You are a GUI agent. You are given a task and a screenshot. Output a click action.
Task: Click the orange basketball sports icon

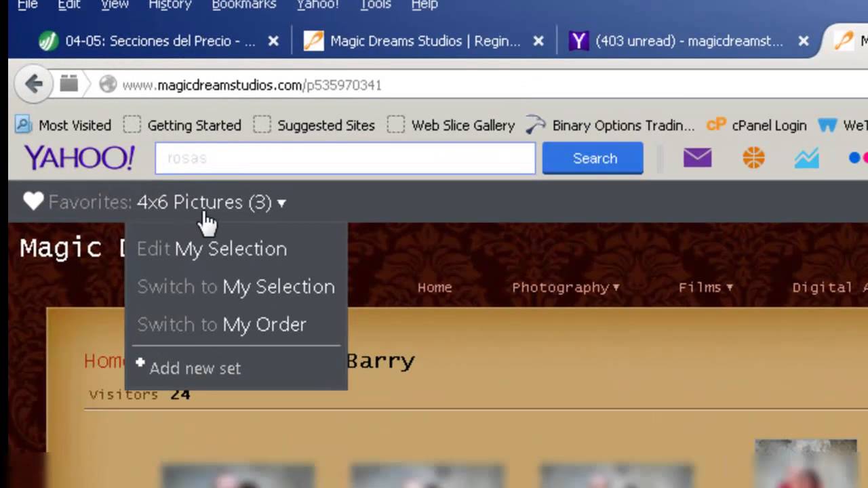(753, 158)
